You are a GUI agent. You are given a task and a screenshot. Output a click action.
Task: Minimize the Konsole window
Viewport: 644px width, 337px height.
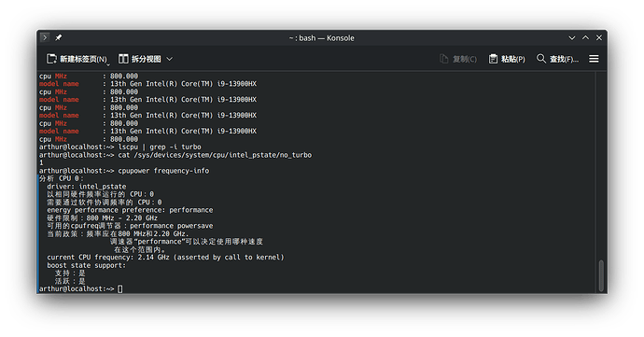click(572, 38)
